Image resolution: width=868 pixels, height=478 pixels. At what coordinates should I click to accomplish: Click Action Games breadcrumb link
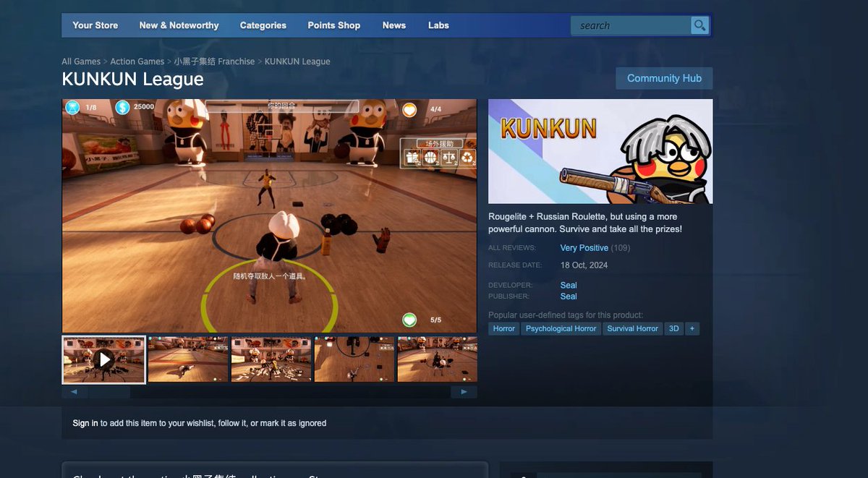pyautogui.click(x=137, y=61)
